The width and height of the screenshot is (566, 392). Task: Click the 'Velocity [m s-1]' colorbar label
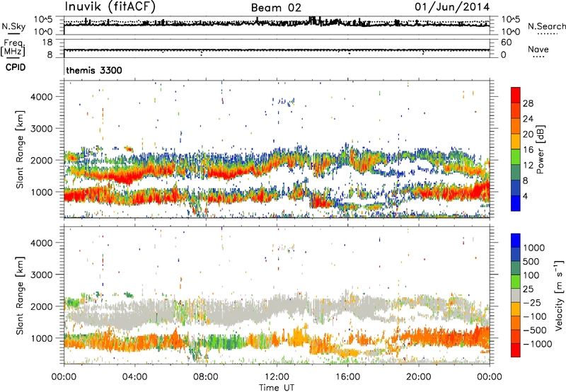(559, 295)
